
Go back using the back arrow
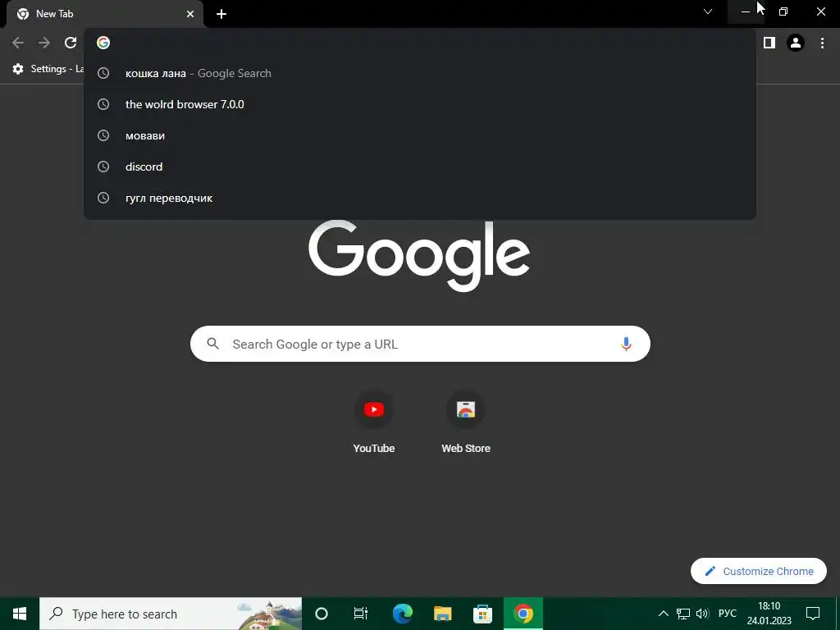click(18, 43)
